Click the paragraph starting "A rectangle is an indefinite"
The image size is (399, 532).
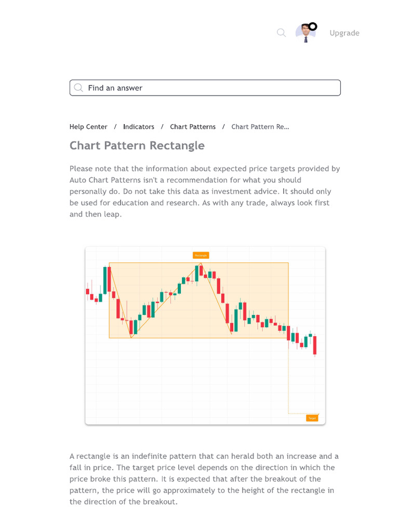(205, 478)
